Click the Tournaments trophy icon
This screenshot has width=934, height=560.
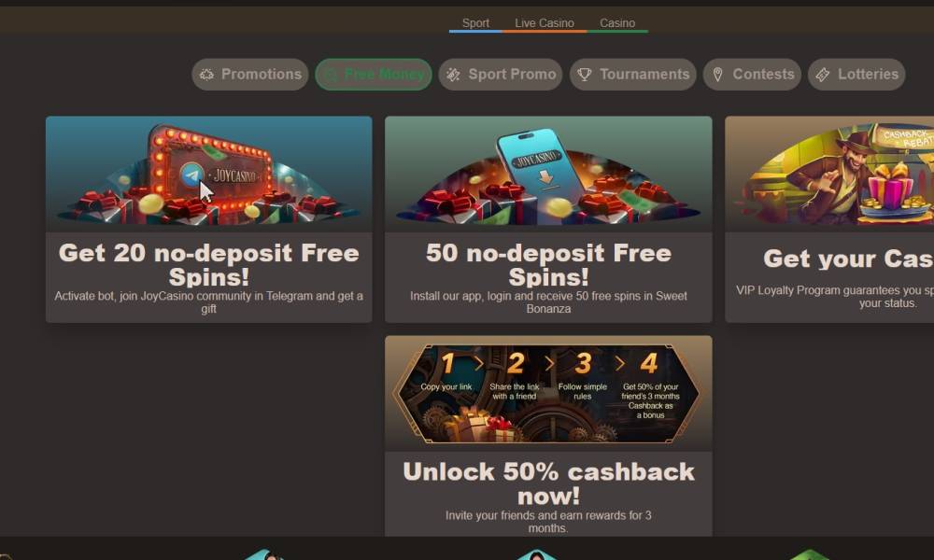(x=585, y=75)
